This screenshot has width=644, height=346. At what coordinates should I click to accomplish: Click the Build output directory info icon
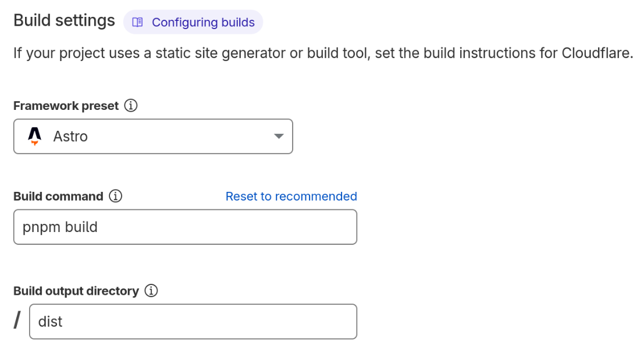tap(151, 290)
